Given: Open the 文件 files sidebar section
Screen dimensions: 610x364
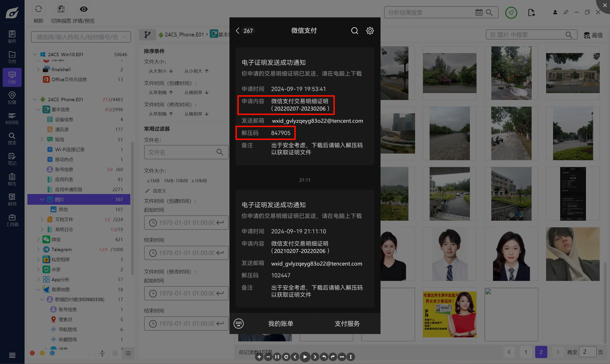Looking at the screenshot, I should [12, 57].
